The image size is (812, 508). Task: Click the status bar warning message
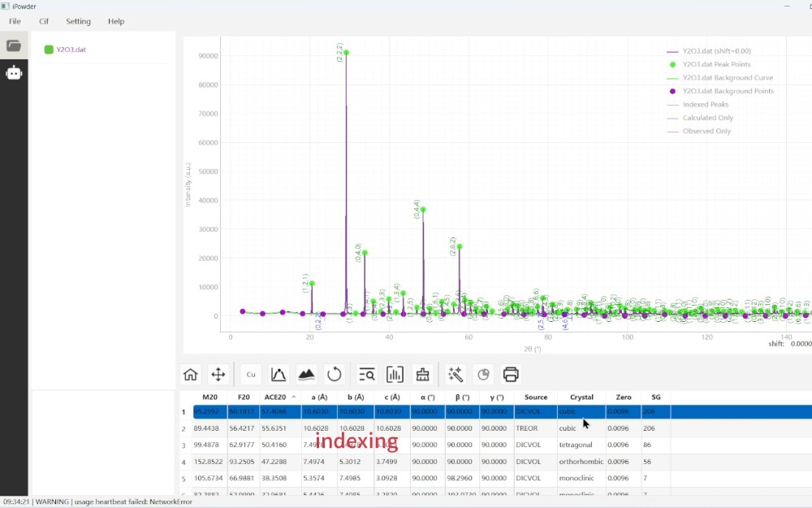click(x=98, y=501)
